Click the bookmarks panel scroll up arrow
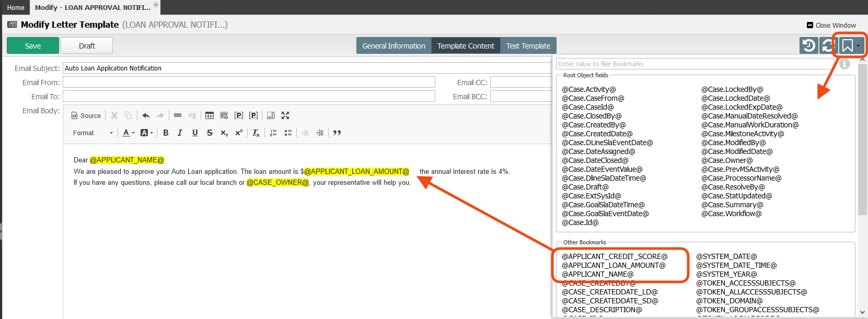868x319 pixels. coord(863,60)
